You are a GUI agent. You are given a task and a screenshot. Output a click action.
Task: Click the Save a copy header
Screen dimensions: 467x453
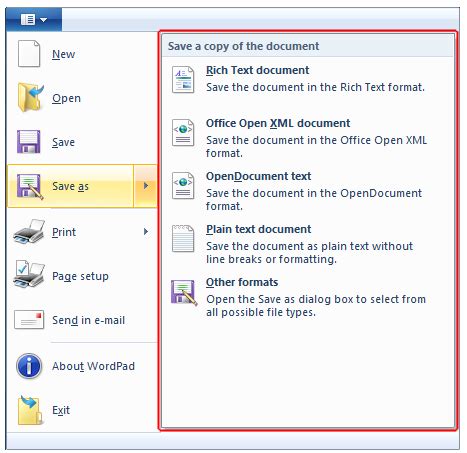click(x=243, y=46)
